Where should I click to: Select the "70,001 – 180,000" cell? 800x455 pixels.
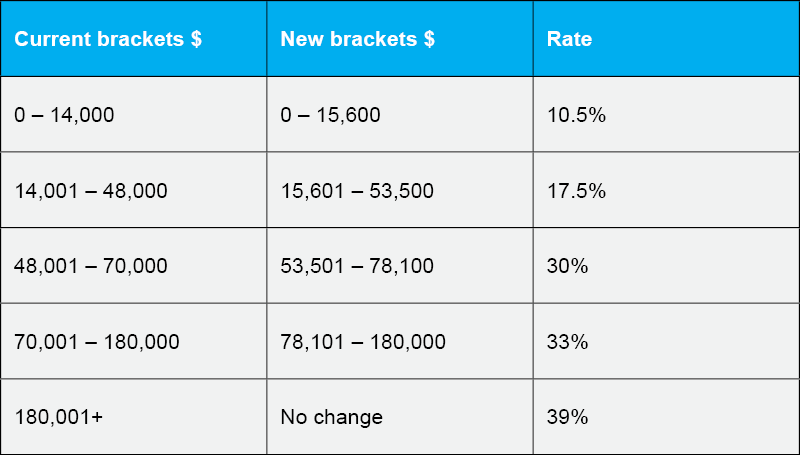[97, 342]
